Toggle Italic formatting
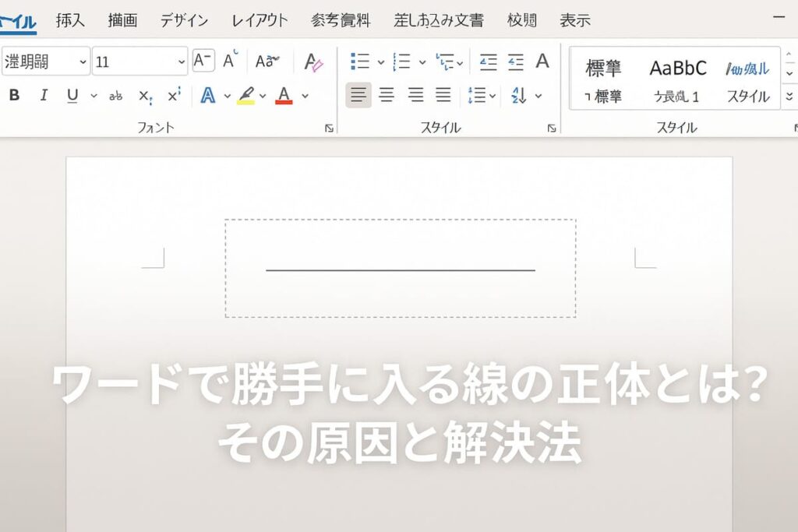This screenshot has height=532, width=798. click(x=44, y=96)
